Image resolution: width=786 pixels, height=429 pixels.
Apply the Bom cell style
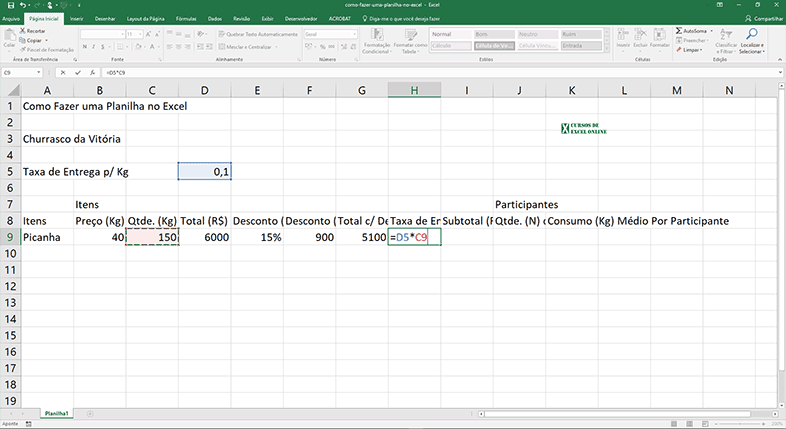tap(494, 34)
